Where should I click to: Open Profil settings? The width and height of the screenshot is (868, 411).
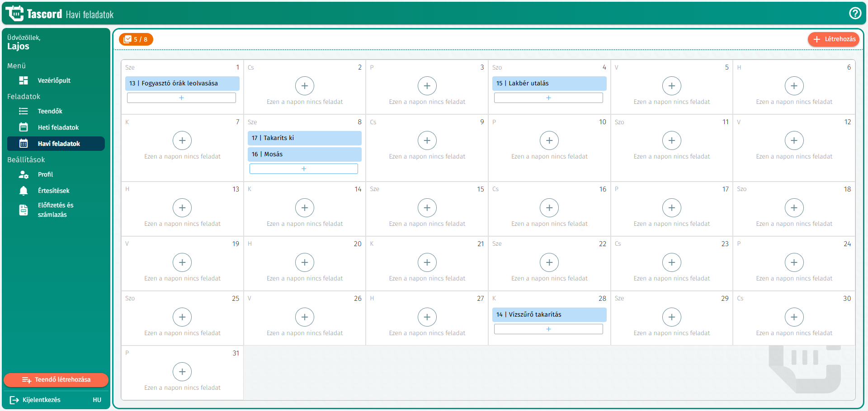coord(45,174)
